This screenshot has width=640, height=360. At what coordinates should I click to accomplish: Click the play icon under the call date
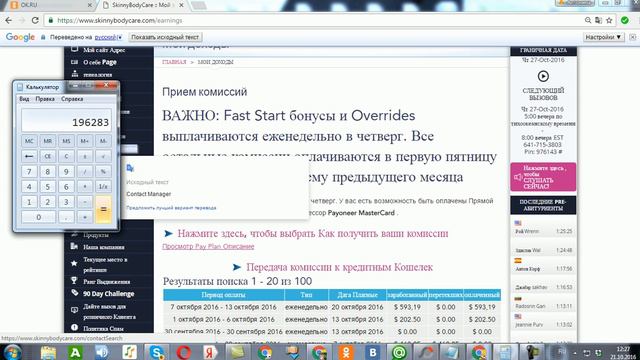tap(543, 76)
